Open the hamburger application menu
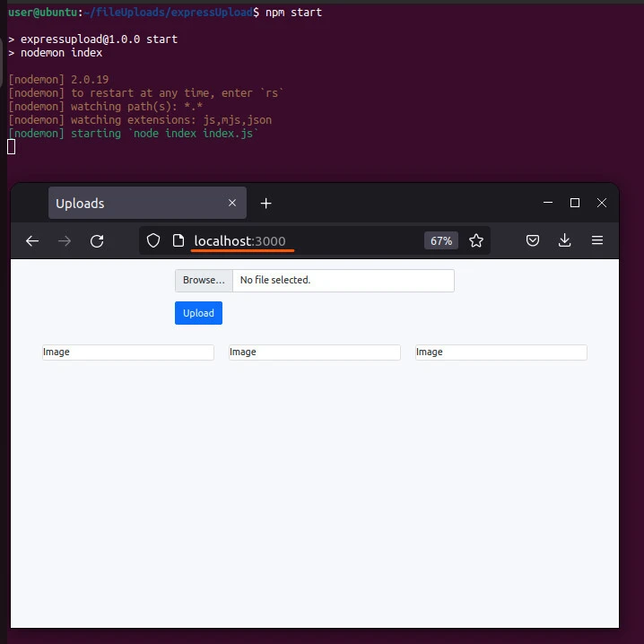 (597, 240)
